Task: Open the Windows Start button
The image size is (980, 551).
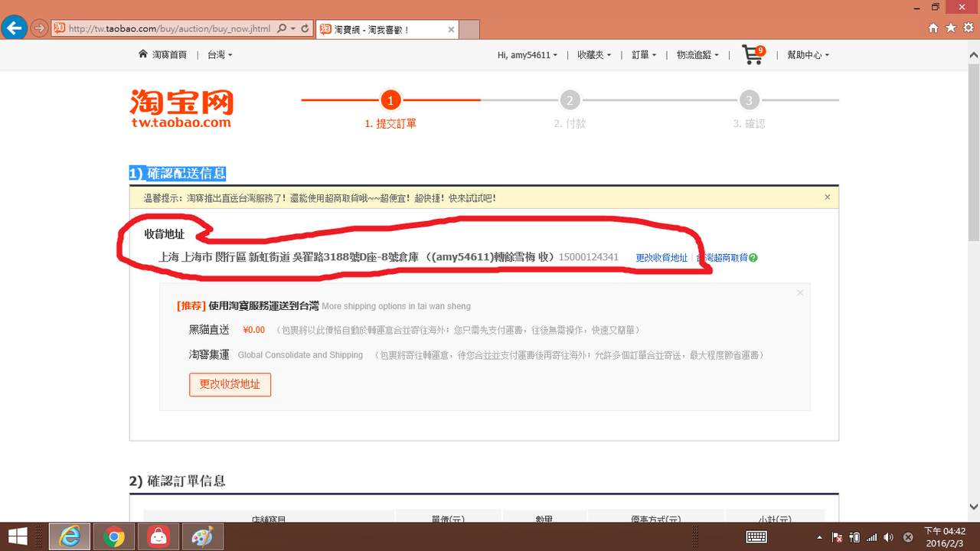Action: [19, 536]
